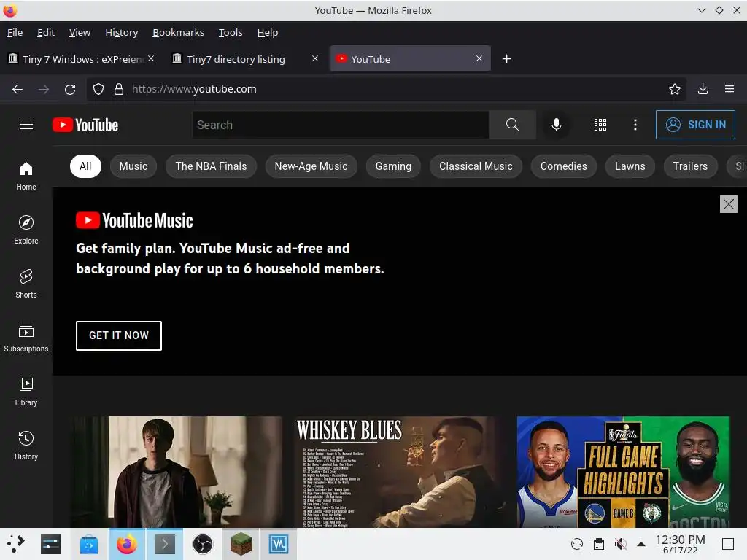Go to Home in the sidebar
The image size is (747, 560).
pyautogui.click(x=26, y=176)
